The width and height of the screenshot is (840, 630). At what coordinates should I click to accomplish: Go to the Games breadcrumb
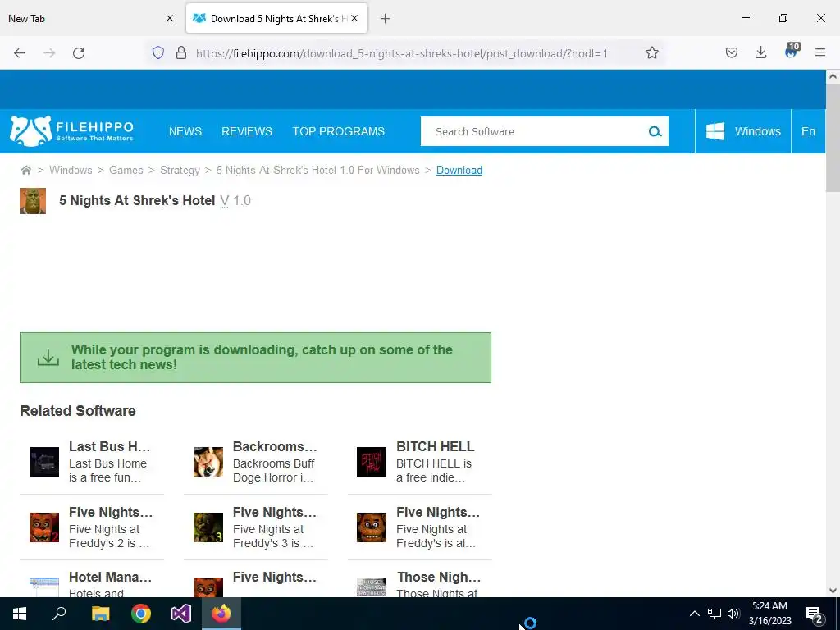click(x=126, y=170)
